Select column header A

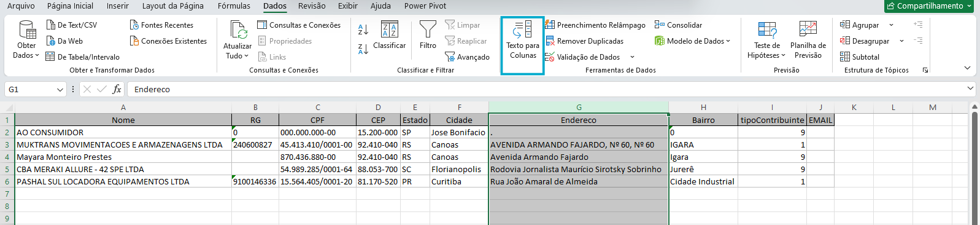123,107
